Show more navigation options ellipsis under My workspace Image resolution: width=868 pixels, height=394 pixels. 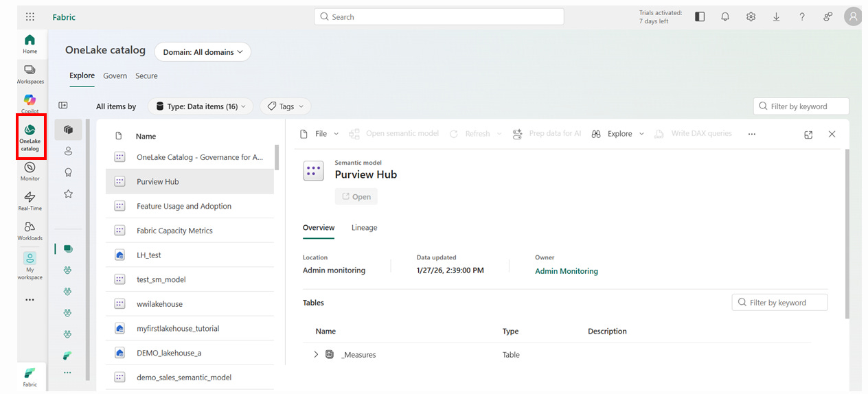30,300
